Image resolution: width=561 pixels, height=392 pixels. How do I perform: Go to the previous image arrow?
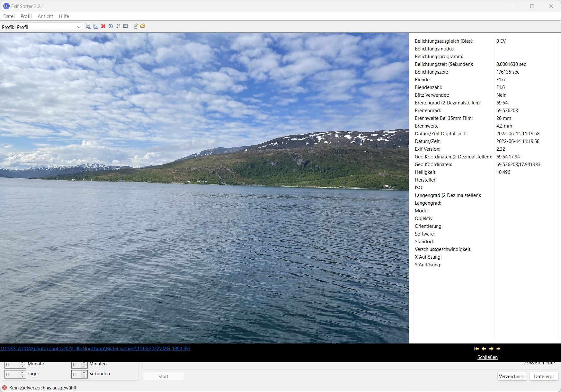click(484, 349)
